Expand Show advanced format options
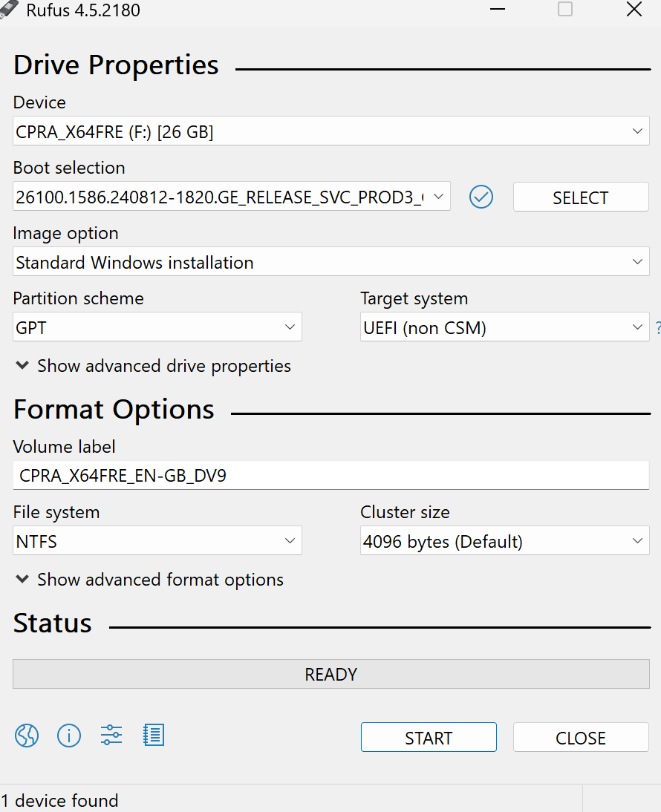 click(x=150, y=580)
